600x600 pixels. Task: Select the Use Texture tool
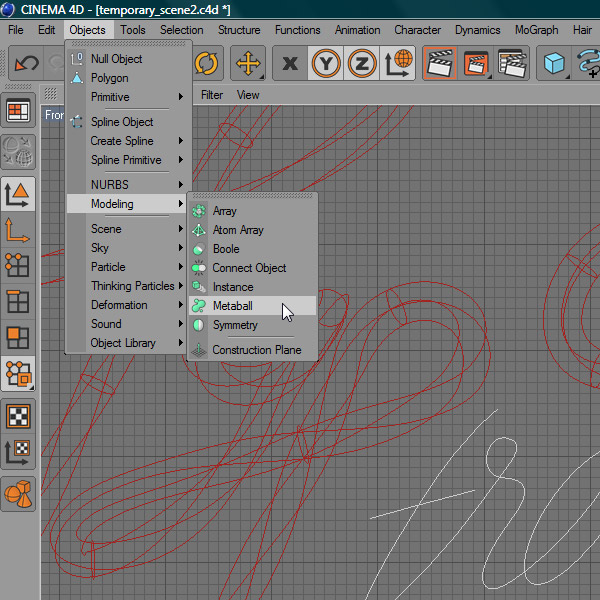tap(18, 416)
